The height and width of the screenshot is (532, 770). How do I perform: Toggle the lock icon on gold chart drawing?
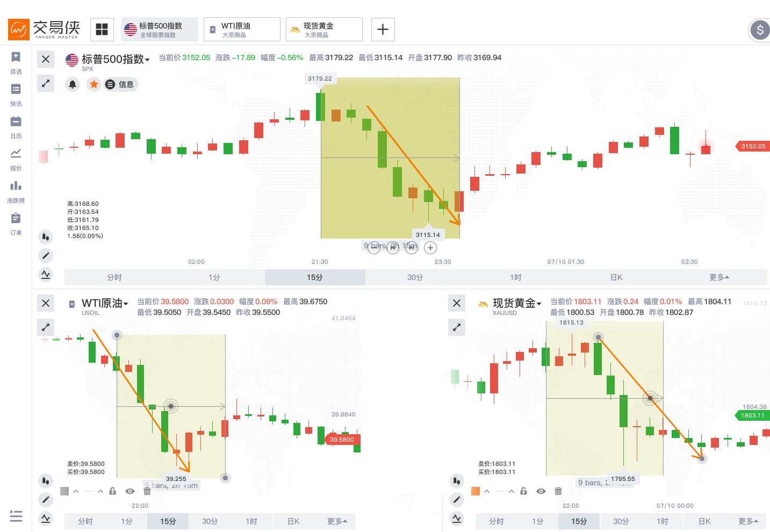pos(523,491)
